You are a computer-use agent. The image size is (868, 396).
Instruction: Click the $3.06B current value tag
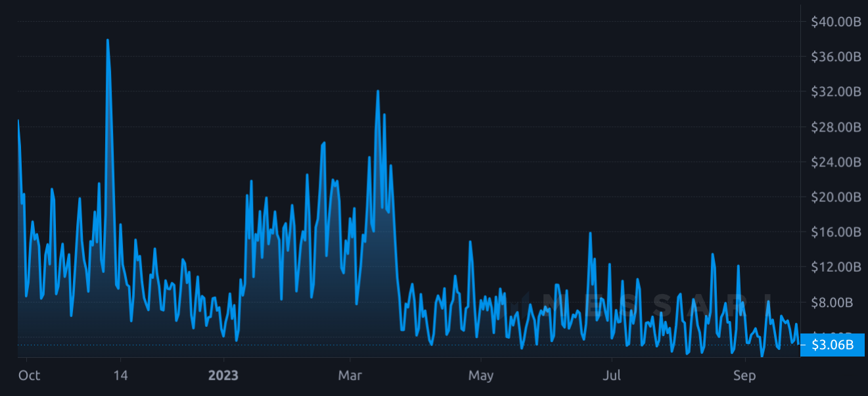pos(832,345)
